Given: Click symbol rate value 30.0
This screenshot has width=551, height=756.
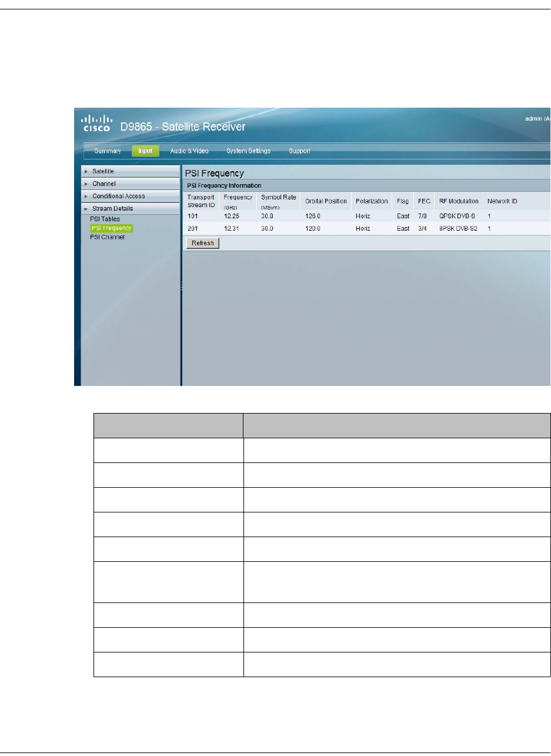Looking at the screenshot, I should tap(267, 228).
